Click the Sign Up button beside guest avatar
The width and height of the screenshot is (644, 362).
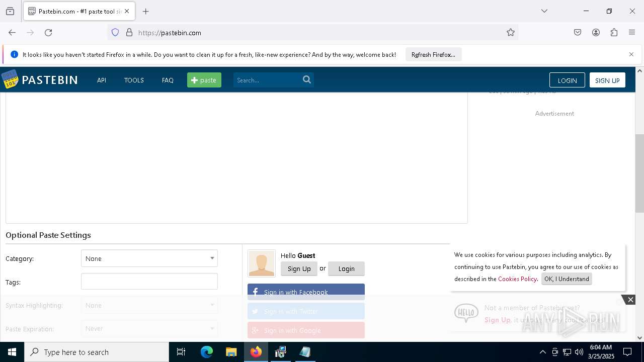(x=299, y=268)
